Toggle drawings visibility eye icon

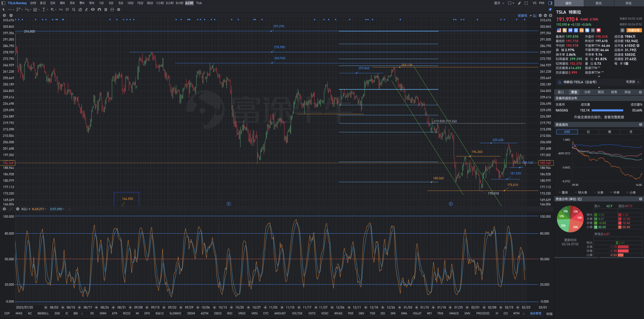93,9
